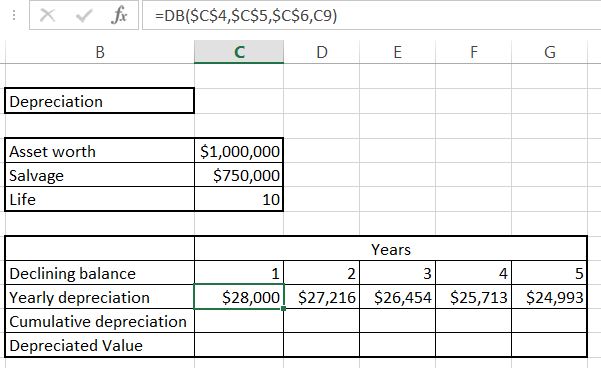The image size is (601, 368).
Task: Select empty Cumulative depreciation cell under year 1
Action: click(x=239, y=321)
